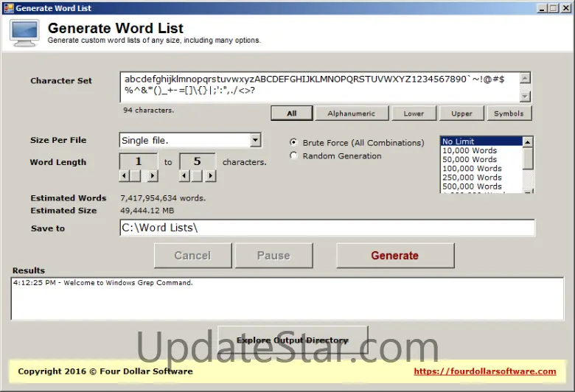Click the 49,444.12 MB estimated size
This screenshot has width=575, height=392.
[x=147, y=211]
